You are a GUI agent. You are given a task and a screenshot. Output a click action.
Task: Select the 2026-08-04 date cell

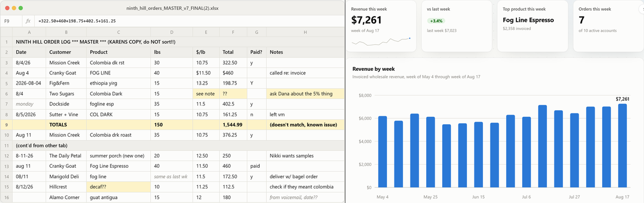29,83
